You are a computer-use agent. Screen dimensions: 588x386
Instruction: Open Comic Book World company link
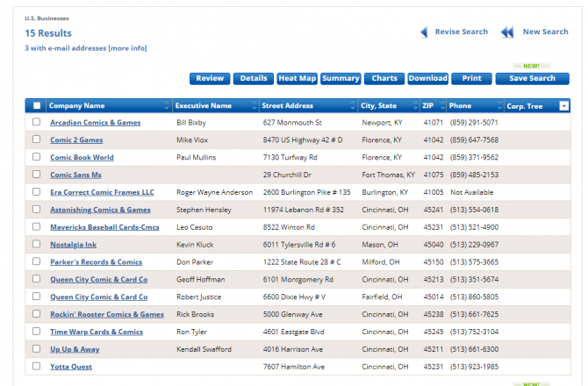pos(82,157)
